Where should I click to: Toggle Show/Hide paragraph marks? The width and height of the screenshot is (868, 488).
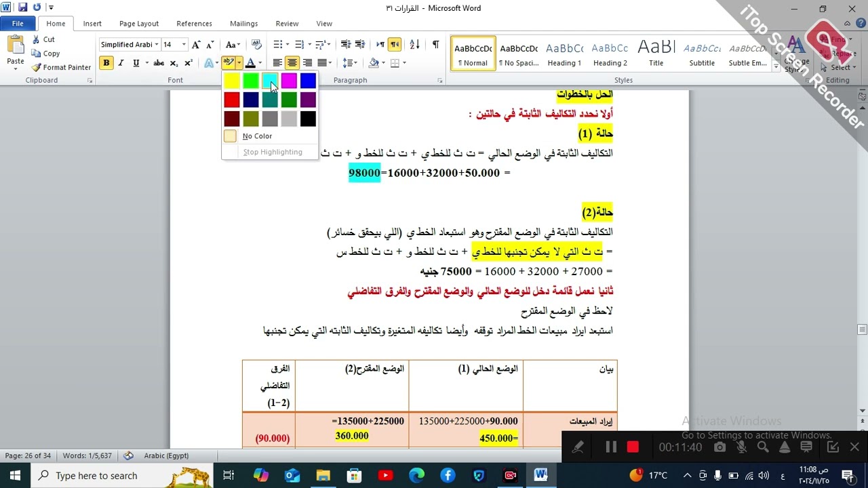pos(435,45)
